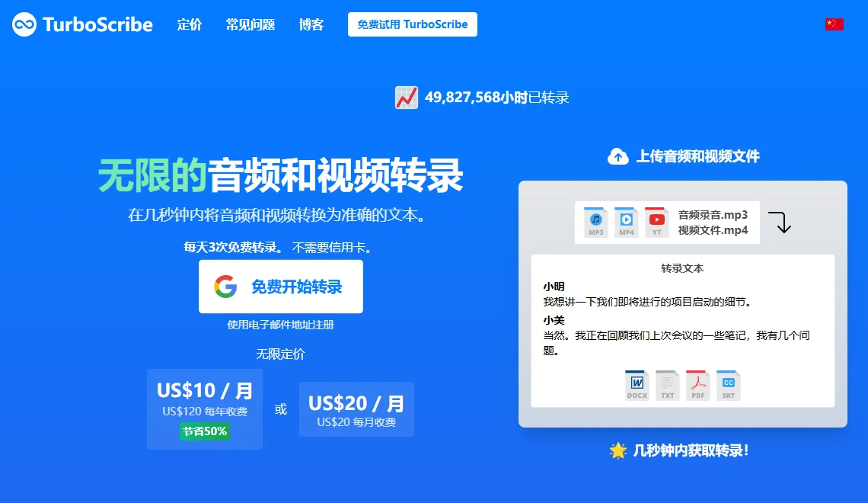Click the TurboScribe infinity logo icon
Viewport: 868px width, 503px height.
click(x=24, y=24)
